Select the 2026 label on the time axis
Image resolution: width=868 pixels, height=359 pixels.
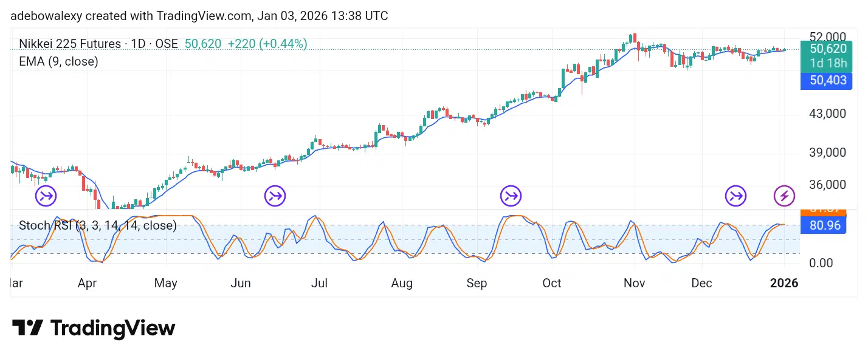pyautogui.click(x=784, y=283)
